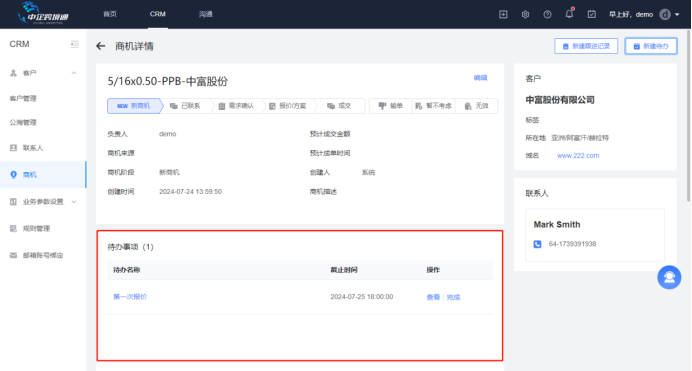The width and height of the screenshot is (692, 371).
Task: Click the 客户 sidebar person icon
Action: [x=13, y=73]
